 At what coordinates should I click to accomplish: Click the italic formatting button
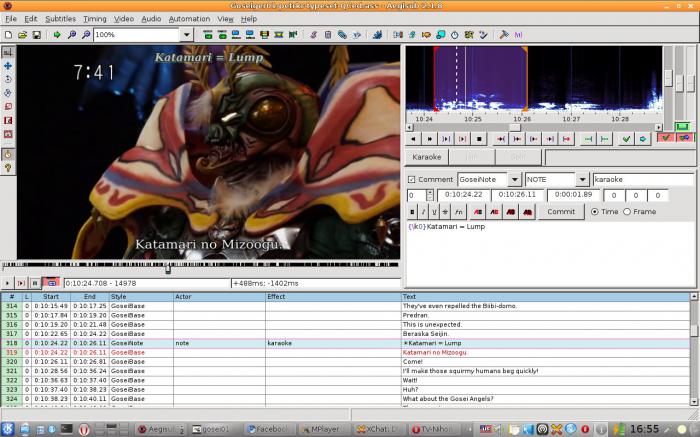[423, 212]
